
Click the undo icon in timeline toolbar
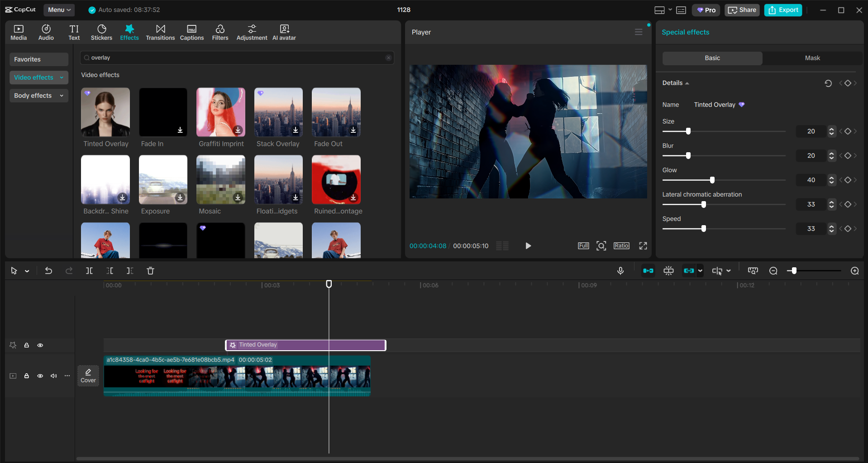tap(48, 270)
